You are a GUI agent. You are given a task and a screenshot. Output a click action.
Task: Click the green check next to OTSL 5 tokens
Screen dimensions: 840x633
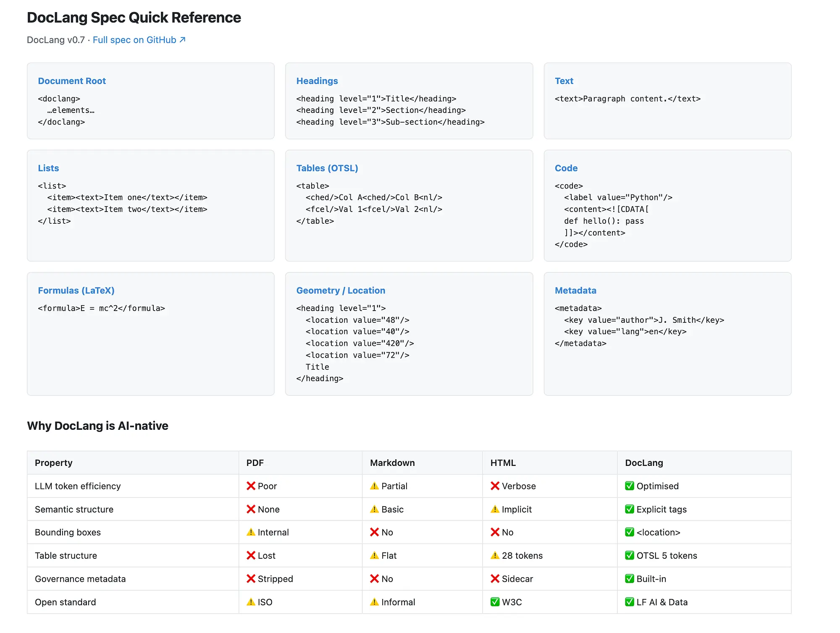click(630, 555)
